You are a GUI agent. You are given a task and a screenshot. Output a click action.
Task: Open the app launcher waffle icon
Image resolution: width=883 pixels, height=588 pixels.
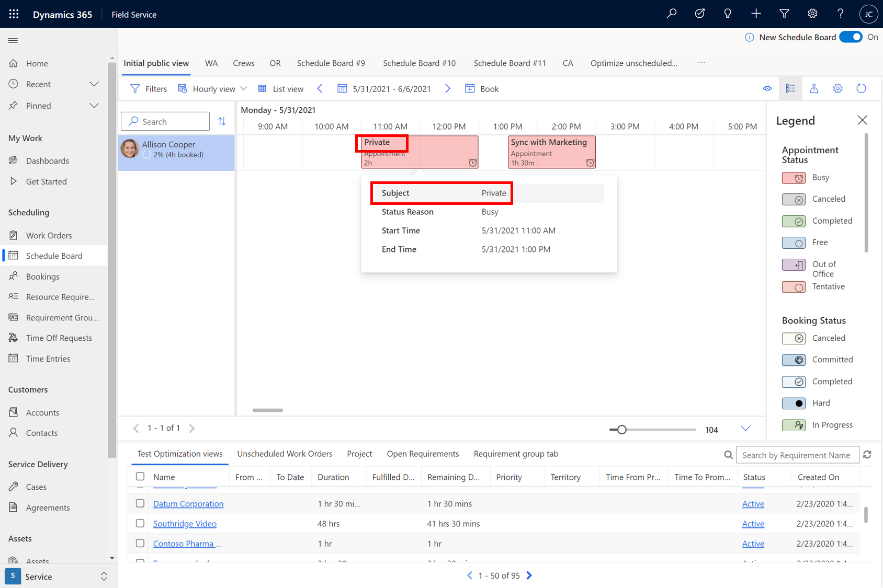coord(14,14)
